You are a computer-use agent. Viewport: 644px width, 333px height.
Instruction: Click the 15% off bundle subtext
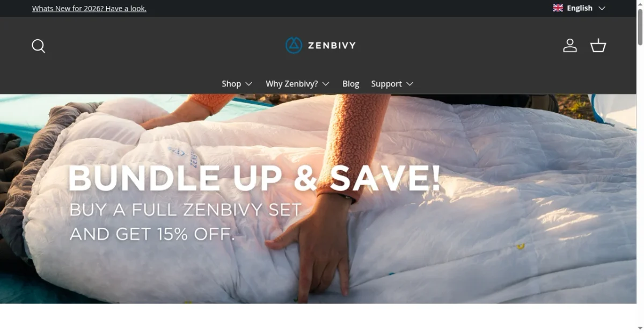(185, 222)
